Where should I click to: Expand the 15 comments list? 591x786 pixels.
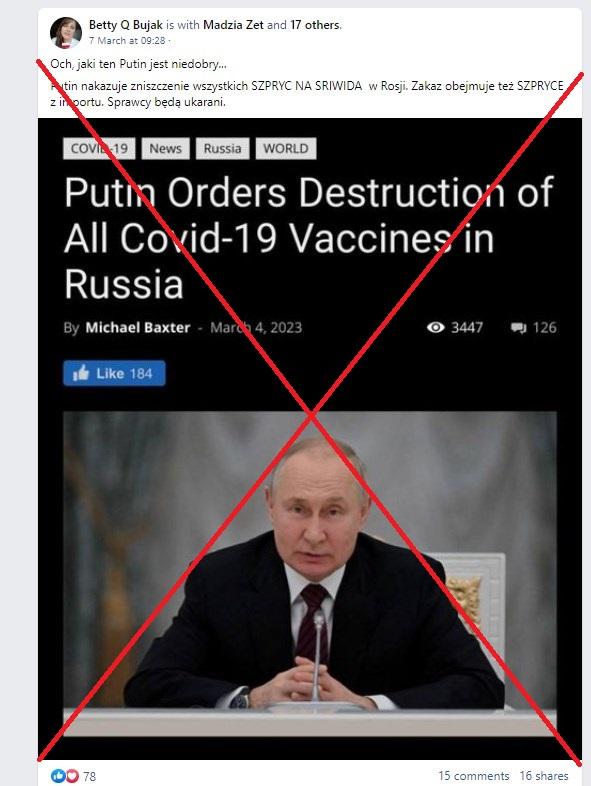pyautogui.click(x=474, y=776)
